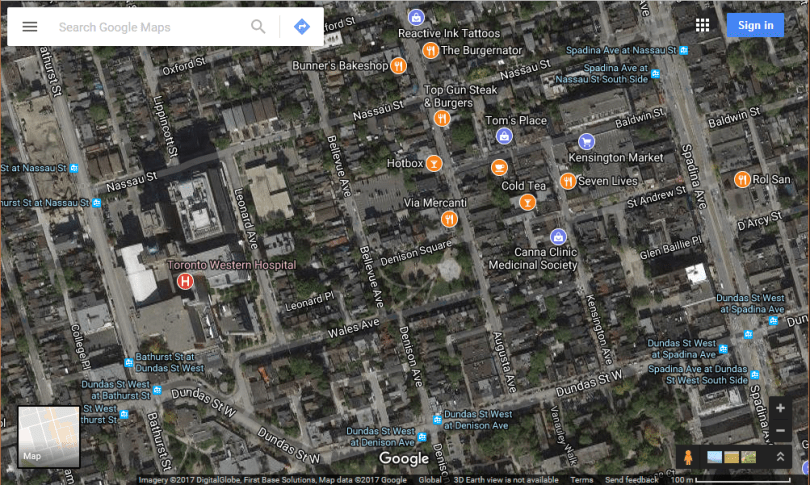Screen dimensions: 810x485
Task: Click the Cold Tea bar marker
Action: (x=527, y=203)
